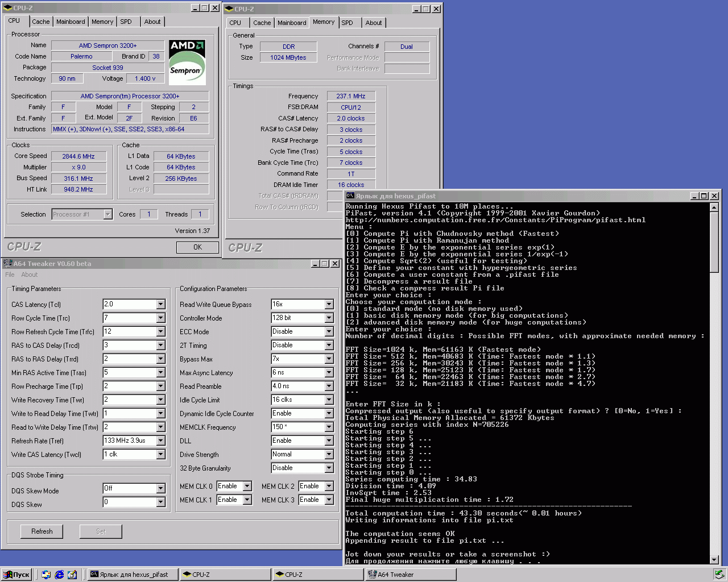This screenshot has width=728, height=582.
Task: Click the hexus_pifast console title bar icon
Action: click(x=350, y=196)
